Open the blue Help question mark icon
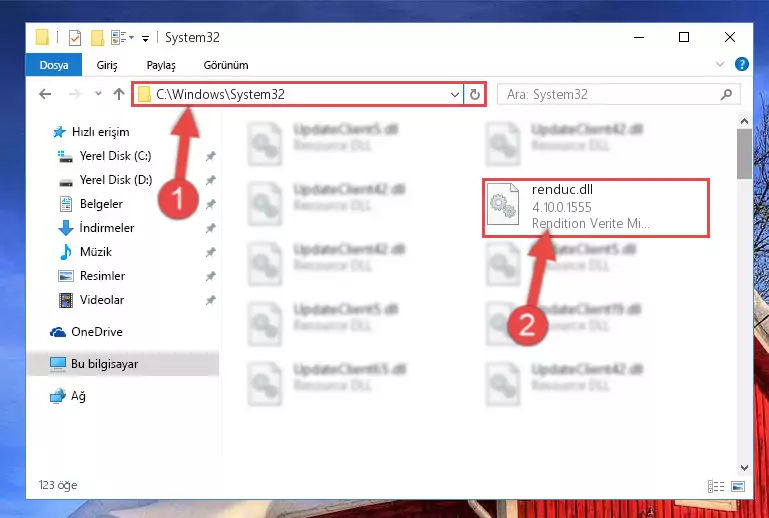Screen dimensions: 769x518 [x=742, y=64]
